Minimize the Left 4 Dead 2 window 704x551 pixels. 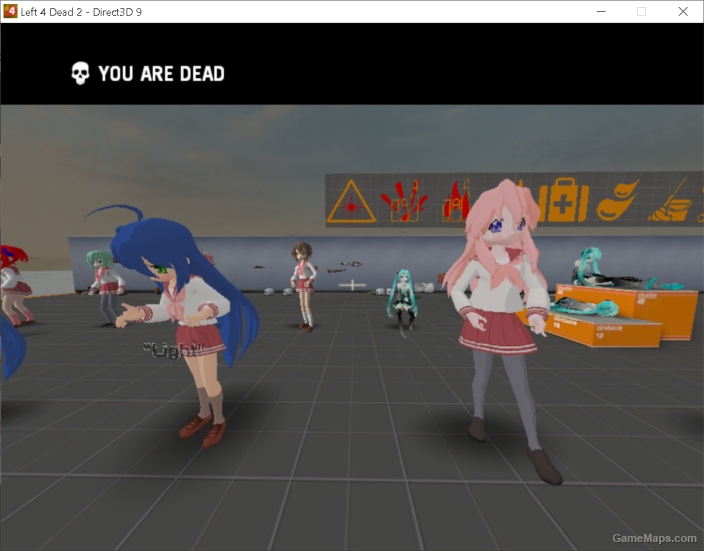coord(602,11)
